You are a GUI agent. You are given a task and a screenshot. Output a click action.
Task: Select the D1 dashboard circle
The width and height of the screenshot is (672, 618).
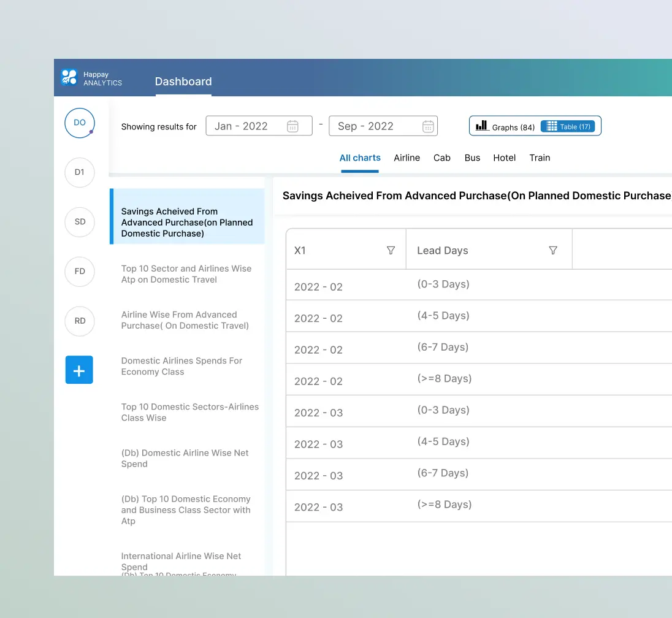pos(80,172)
